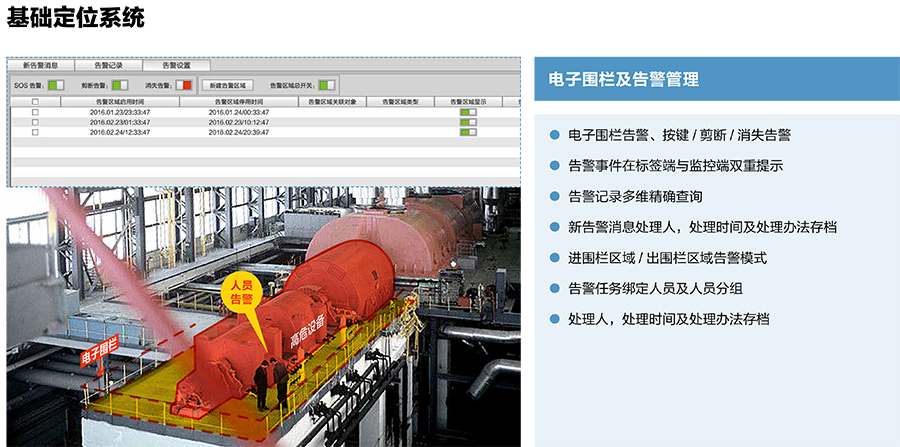Click the yellow 人员告警 callout marker

tap(242, 292)
